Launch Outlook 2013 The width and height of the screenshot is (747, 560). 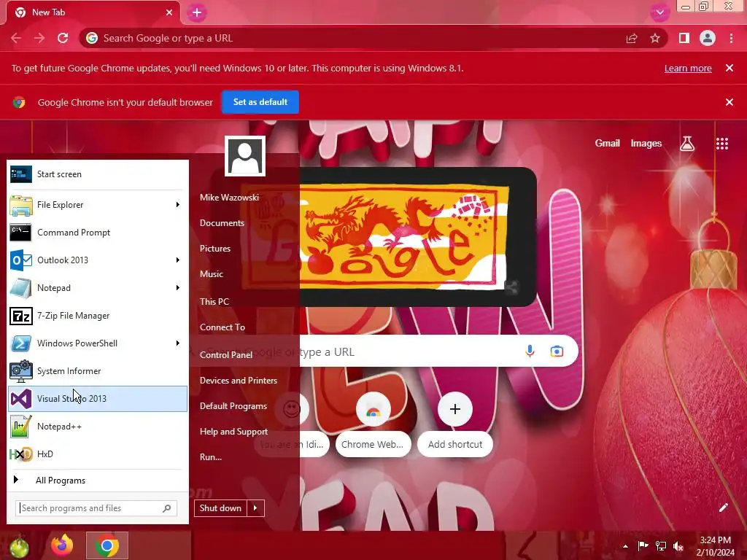[x=97, y=260]
